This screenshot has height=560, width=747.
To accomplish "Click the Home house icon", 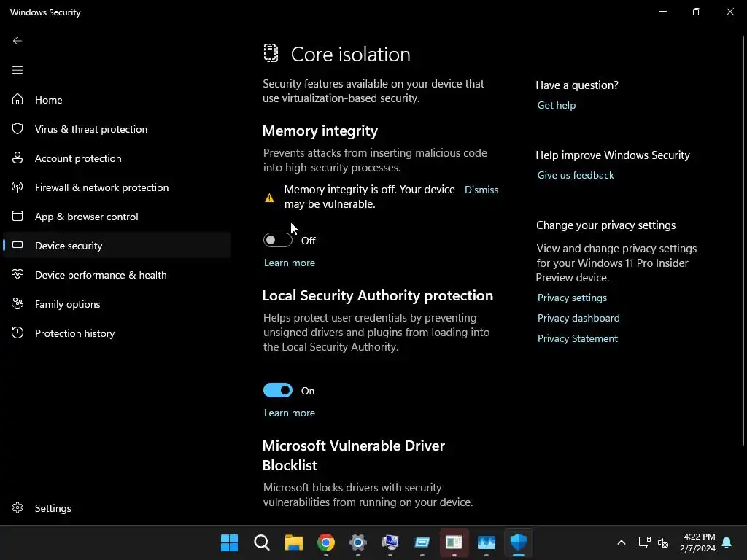I will click(x=18, y=99).
